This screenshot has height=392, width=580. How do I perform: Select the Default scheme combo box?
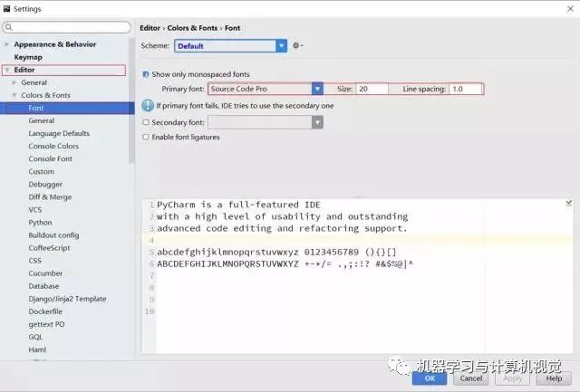pyautogui.click(x=230, y=46)
